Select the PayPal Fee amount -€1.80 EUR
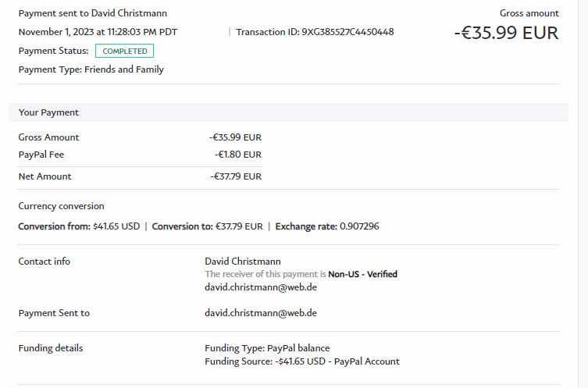588x388 pixels. (238, 155)
